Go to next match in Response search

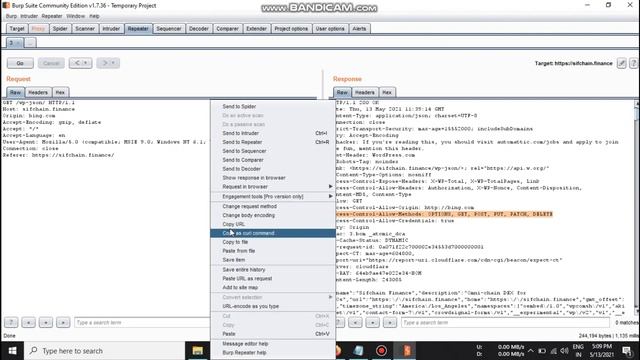389,322
